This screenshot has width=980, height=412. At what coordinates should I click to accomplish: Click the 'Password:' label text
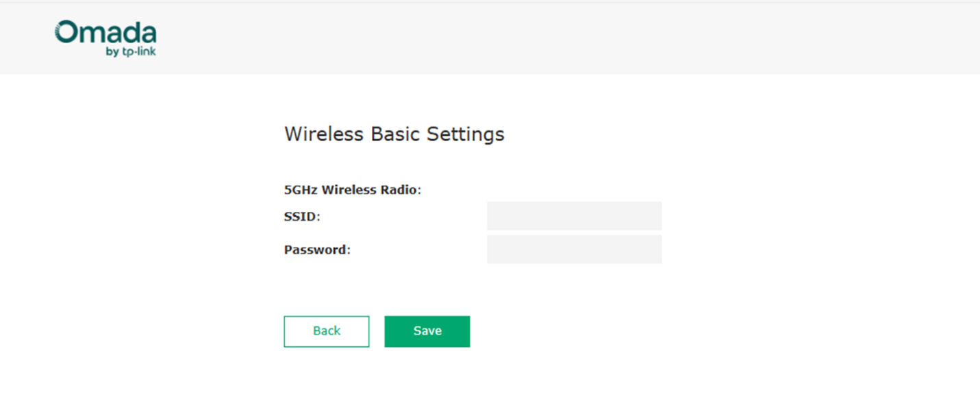[317, 250]
